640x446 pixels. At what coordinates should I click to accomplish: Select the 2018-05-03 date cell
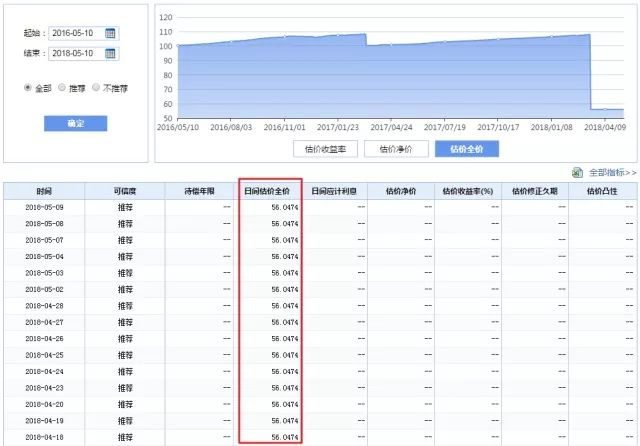click(44, 273)
